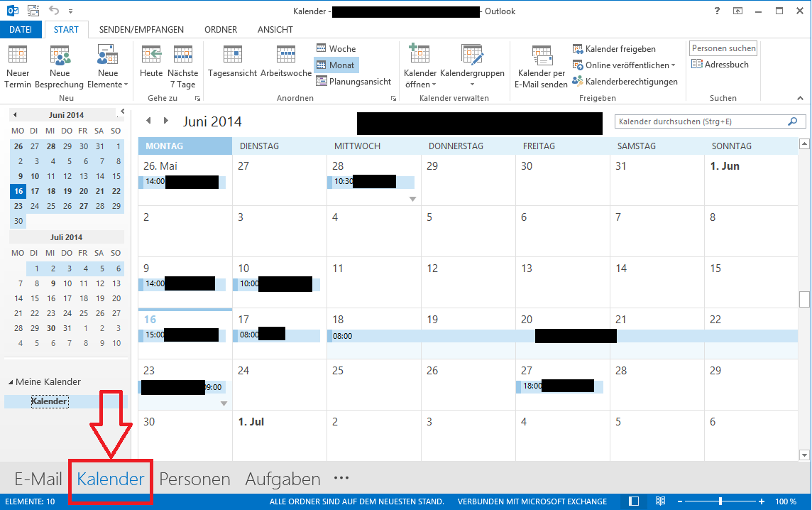Create a Neue Besprechung from ribbon

click(x=60, y=57)
